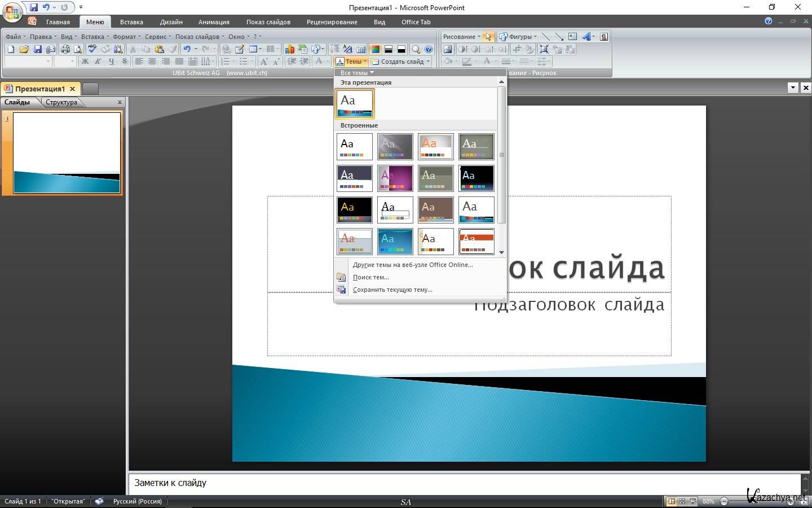
Task: Run the ABC spelling check
Action: pos(91,50)
